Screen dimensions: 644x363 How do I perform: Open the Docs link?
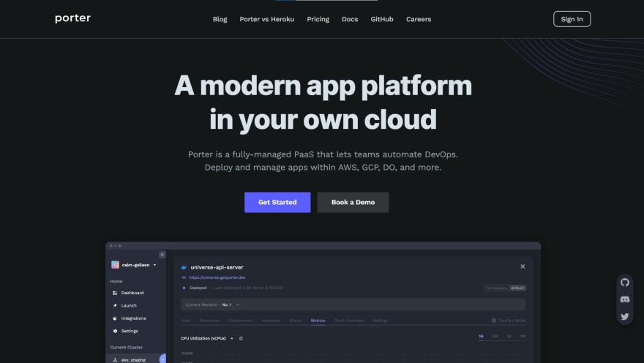click(x=350, y=19)
